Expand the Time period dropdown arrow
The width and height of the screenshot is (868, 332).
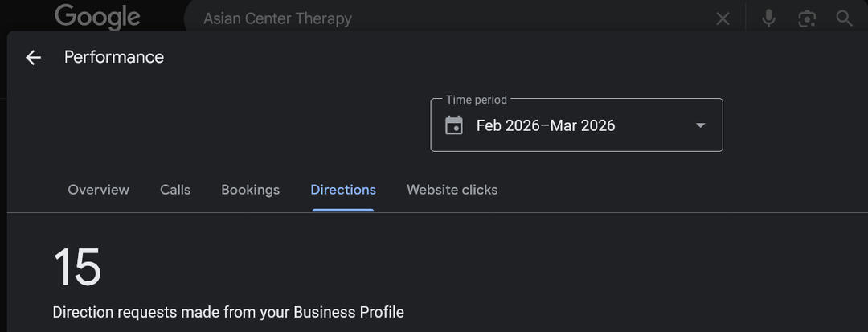tap(700, 125)
